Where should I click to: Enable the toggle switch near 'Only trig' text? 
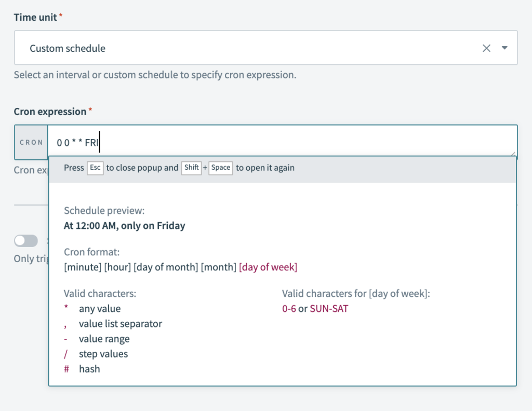26,240
